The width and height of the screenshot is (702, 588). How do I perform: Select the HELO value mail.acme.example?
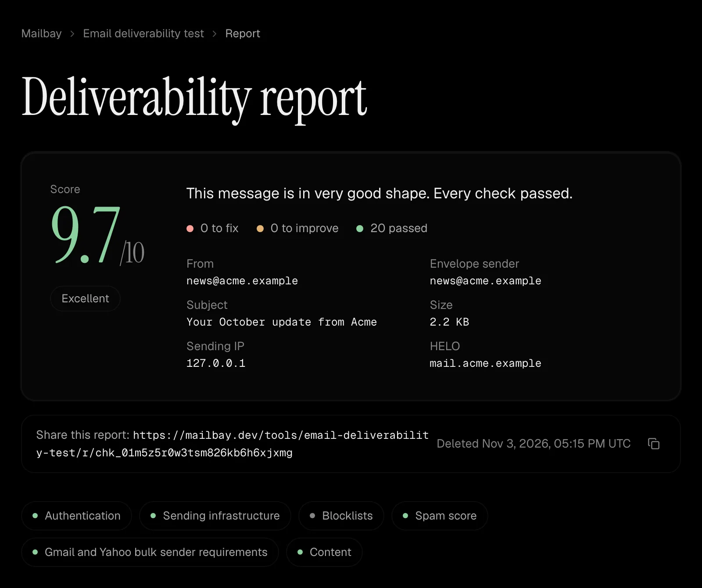pos(486,363)
